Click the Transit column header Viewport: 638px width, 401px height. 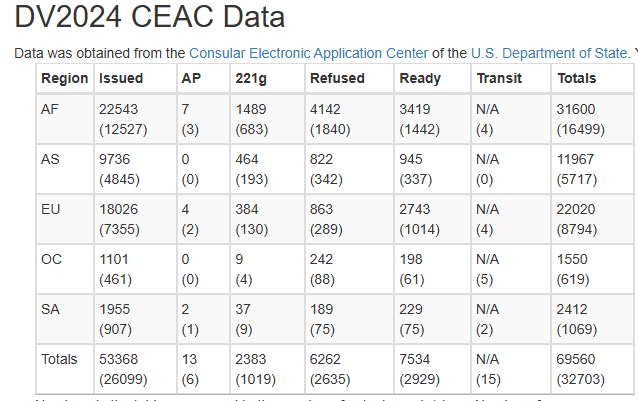[499, 78]
